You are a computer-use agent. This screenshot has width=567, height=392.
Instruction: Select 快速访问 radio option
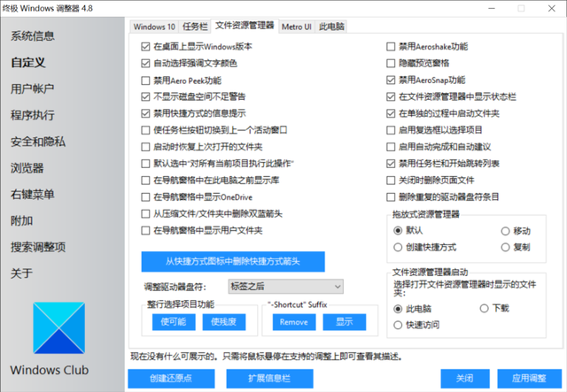pyautogui.click(x=398, y=325)
